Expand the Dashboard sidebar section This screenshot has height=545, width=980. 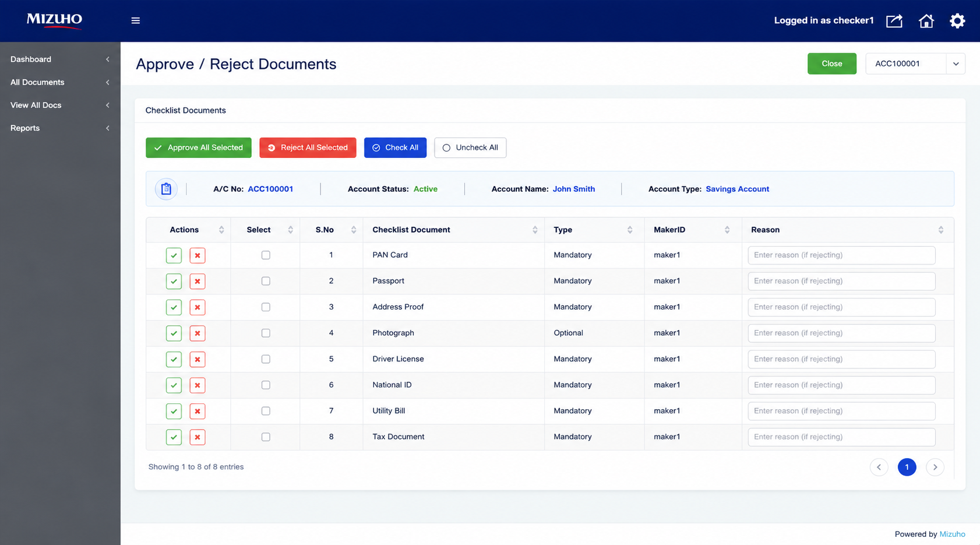click(x=60, y=59)
